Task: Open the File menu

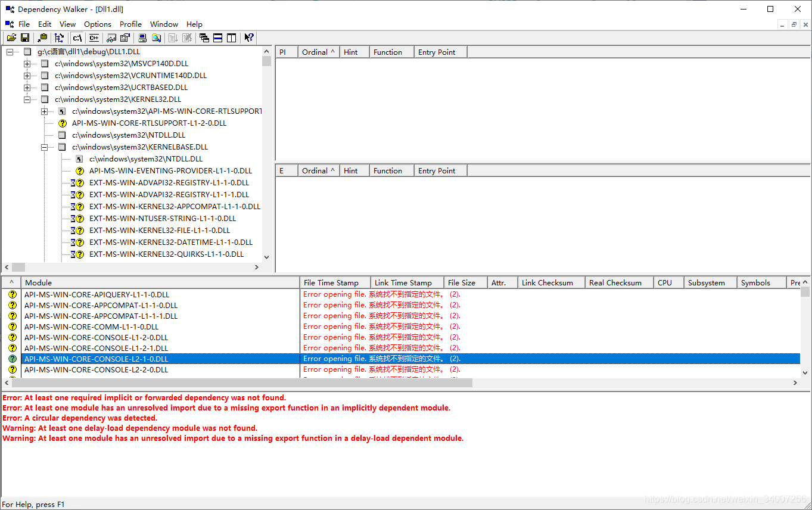Action: 24,24
